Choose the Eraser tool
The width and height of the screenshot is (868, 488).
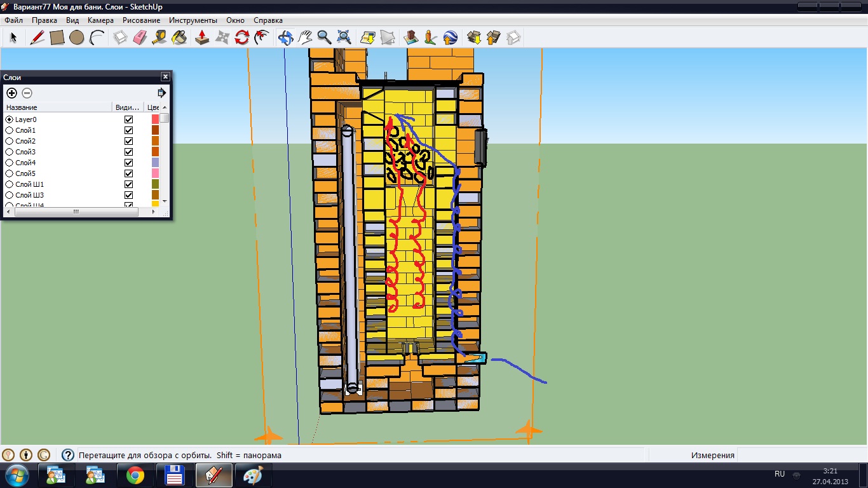tap(140, 37)
